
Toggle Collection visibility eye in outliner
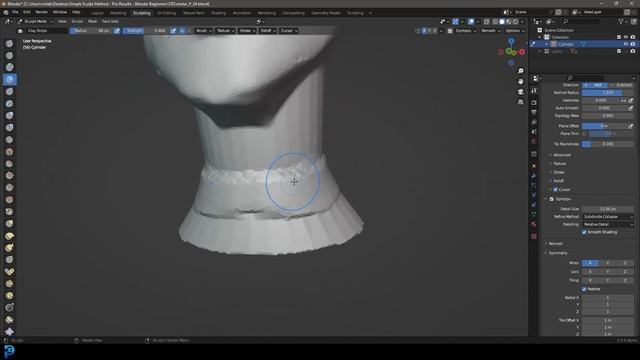625,37
